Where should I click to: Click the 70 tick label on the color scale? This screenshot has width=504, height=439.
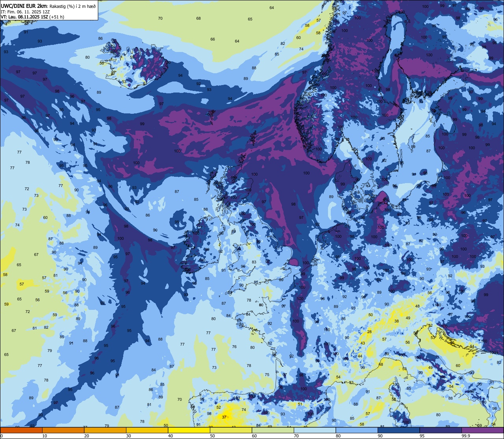coord(296,436)
